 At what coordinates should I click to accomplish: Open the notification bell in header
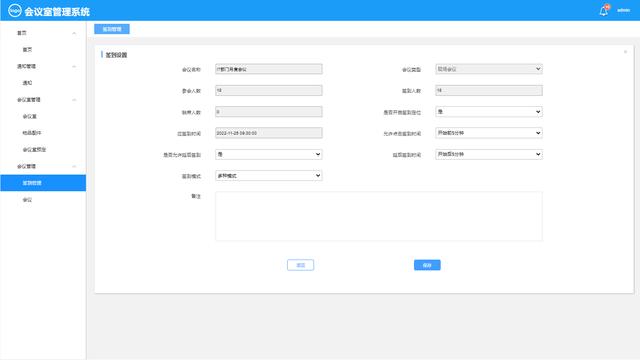pyautogui.click(x=603, y=11)
